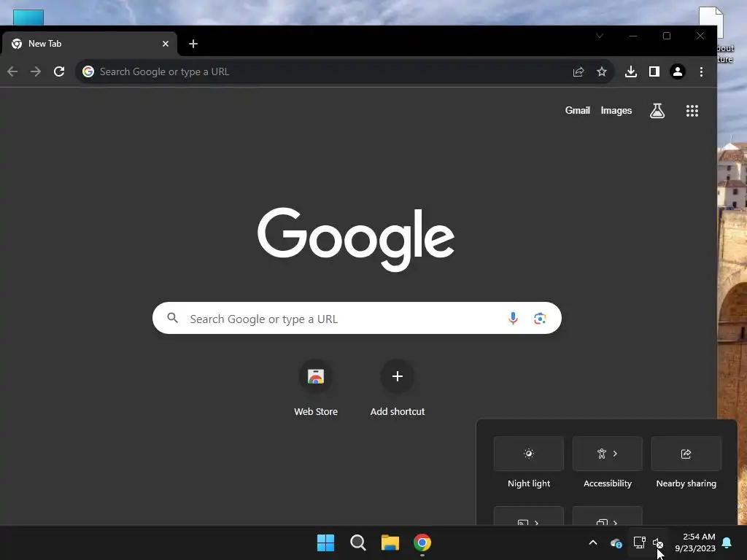Open Gmail link
747x560 pixels.
[x=578, y=110]
